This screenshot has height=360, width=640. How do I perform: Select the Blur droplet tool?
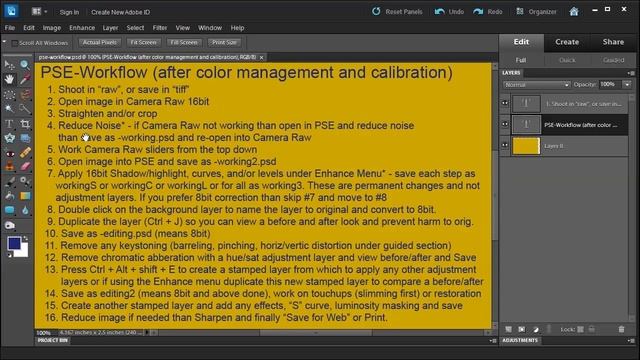coord(25,211)
